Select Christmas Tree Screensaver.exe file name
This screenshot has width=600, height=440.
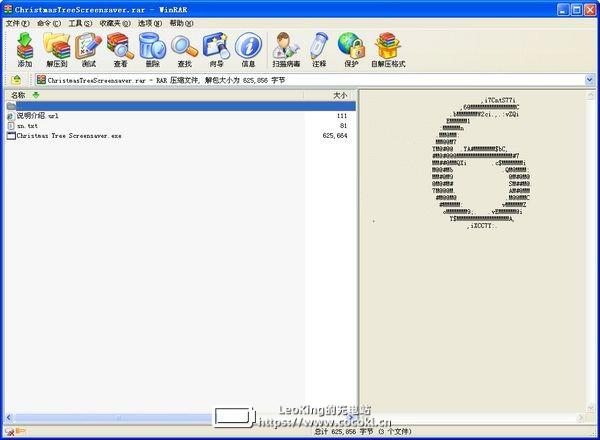(x=69, y=135)
